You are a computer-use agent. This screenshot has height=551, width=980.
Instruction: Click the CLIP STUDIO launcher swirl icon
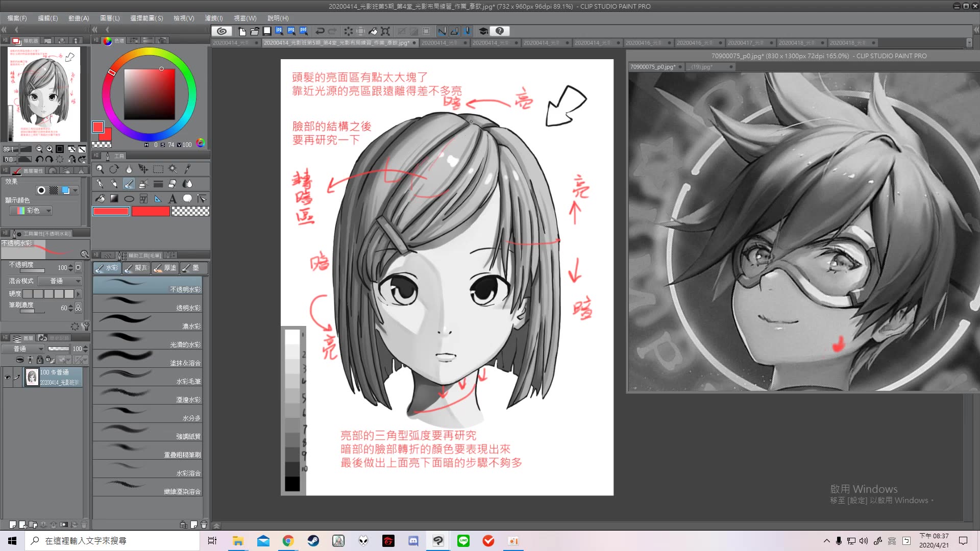pyautogui.click(x=222, y=31)
